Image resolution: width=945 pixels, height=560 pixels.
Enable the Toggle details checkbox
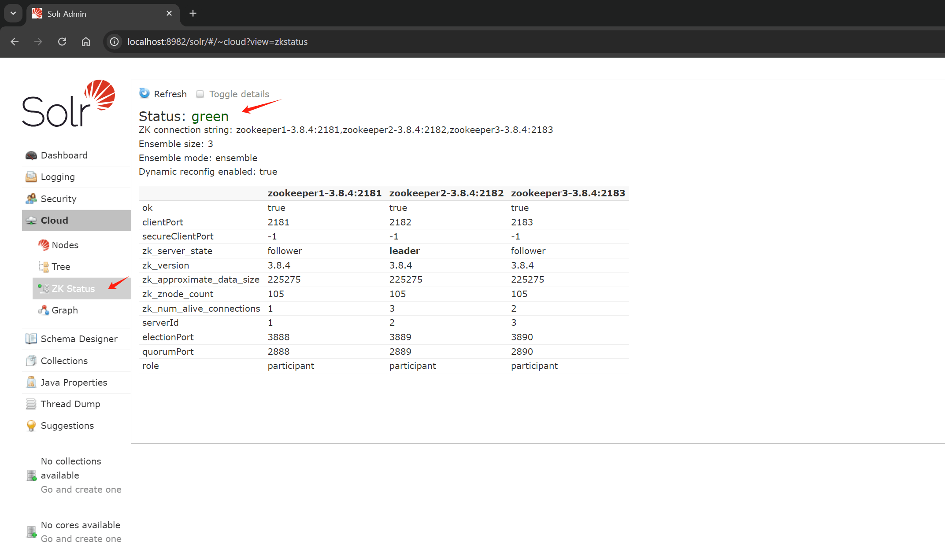(200, 94)
